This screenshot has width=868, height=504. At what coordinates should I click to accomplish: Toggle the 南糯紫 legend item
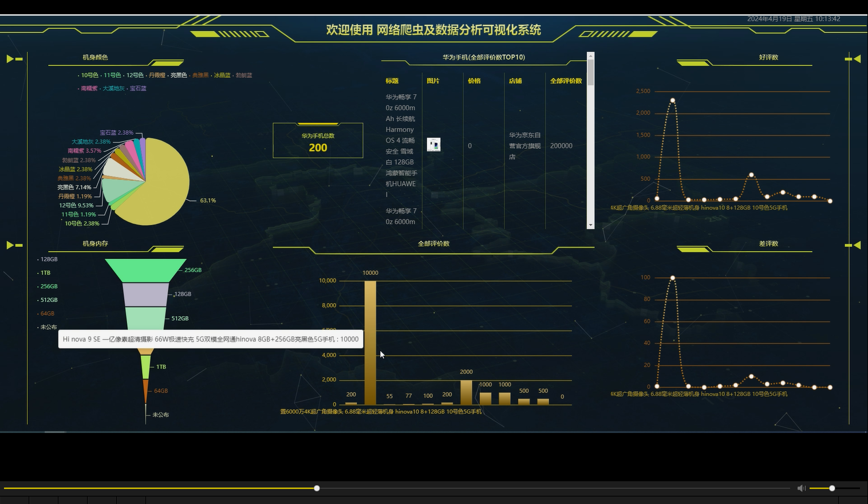pos(88,88)
